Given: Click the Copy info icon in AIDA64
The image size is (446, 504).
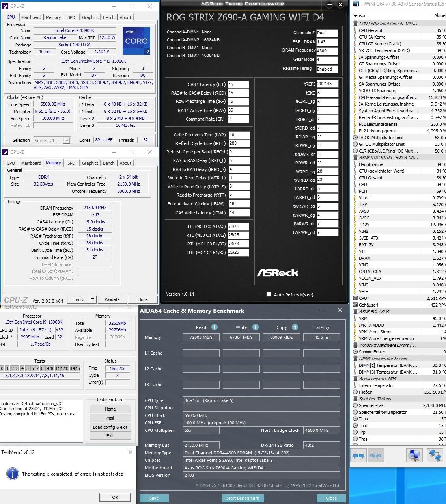Looking at the screenshot, I should point(295,327).
